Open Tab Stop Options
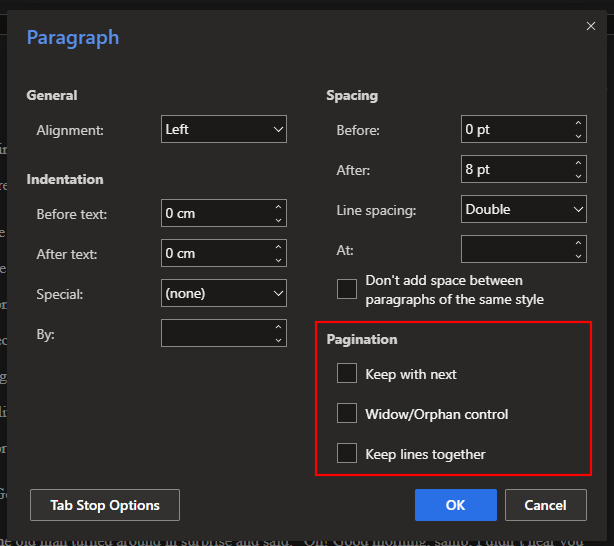The height and width of the screenshot is (546, 614). pyautogui.click(x=105, y=505)
